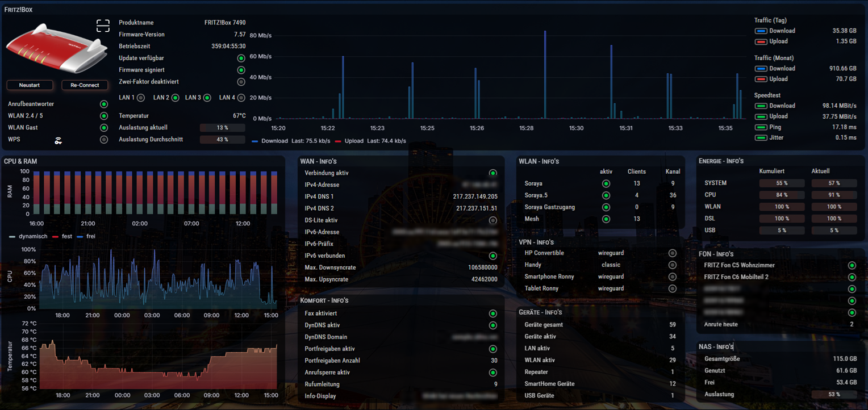The image size is (868, 410).
Task: Click the Firmware signiert green indicator
Action: click(x=241, y=70)
